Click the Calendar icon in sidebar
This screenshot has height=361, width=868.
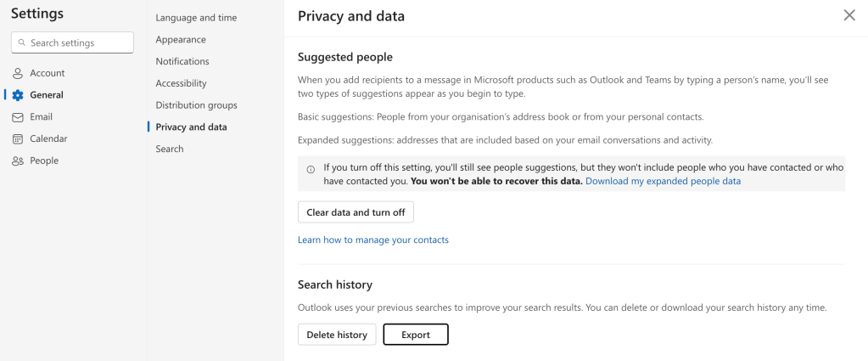(18, 138)
